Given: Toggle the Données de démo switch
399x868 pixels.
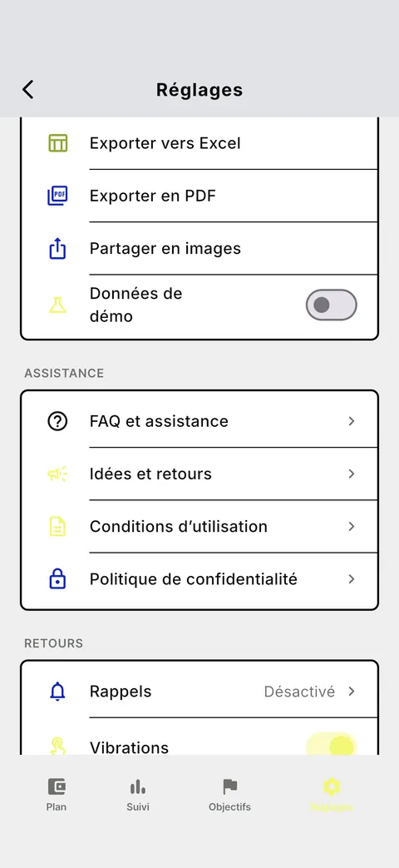Looking at the screenshot, I should [332, 305].
